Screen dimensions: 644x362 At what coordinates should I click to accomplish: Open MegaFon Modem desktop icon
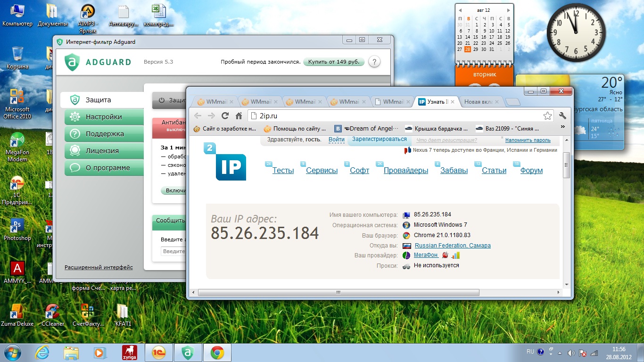(x=17, y=148)
